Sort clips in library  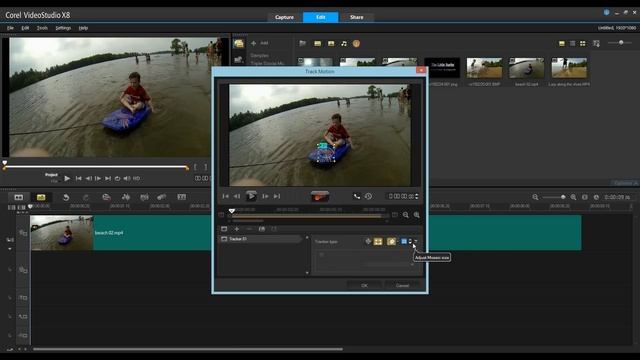[596, 43]
